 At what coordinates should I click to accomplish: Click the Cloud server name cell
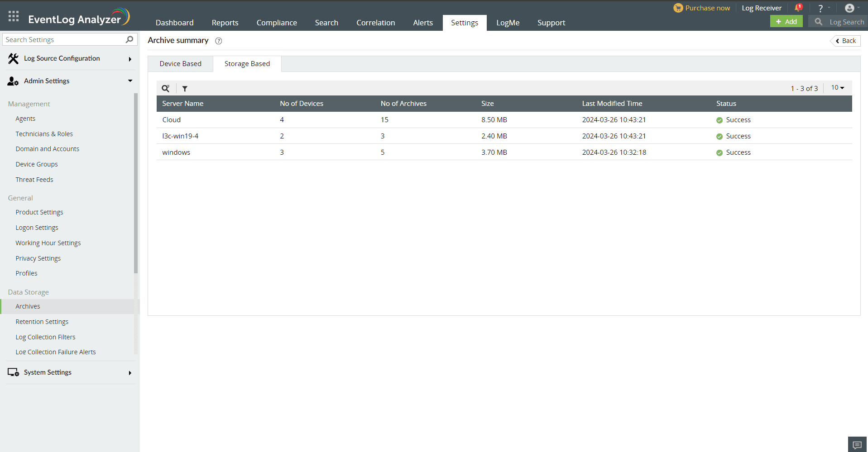pos(172,120)
